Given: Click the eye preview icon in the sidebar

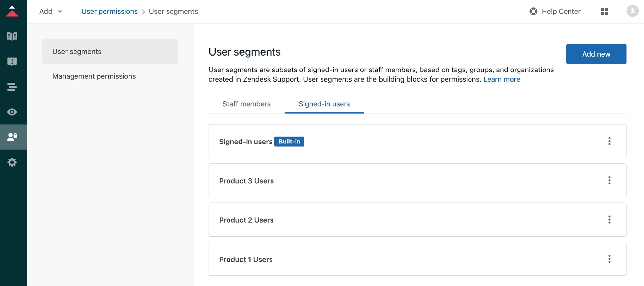Looking at the screenshot, I should click(x=12, y=112).
